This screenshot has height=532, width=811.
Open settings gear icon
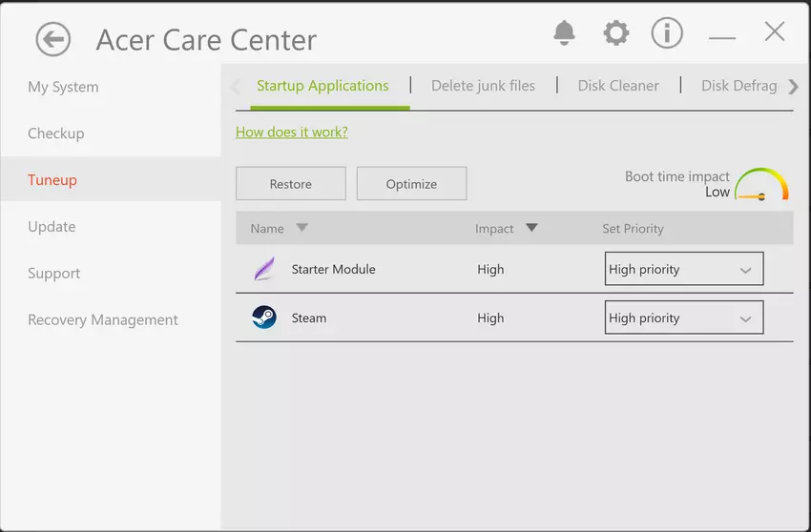pos(616,33)
